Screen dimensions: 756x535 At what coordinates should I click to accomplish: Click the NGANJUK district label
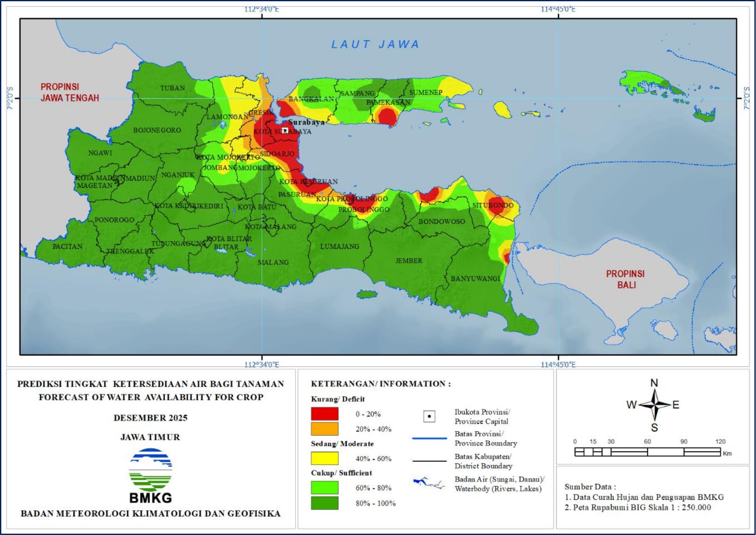coord(178,175)
